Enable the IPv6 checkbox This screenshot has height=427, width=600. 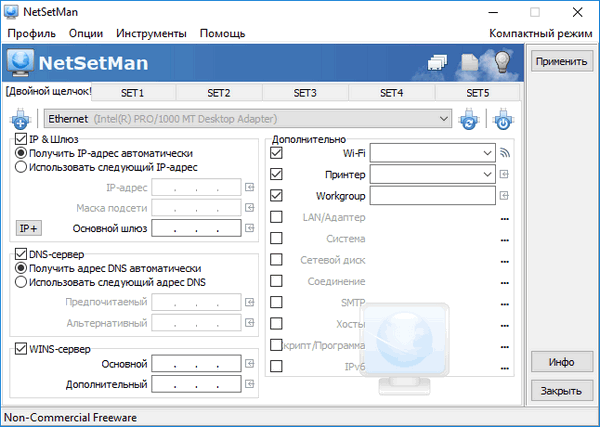click(276, 366)
